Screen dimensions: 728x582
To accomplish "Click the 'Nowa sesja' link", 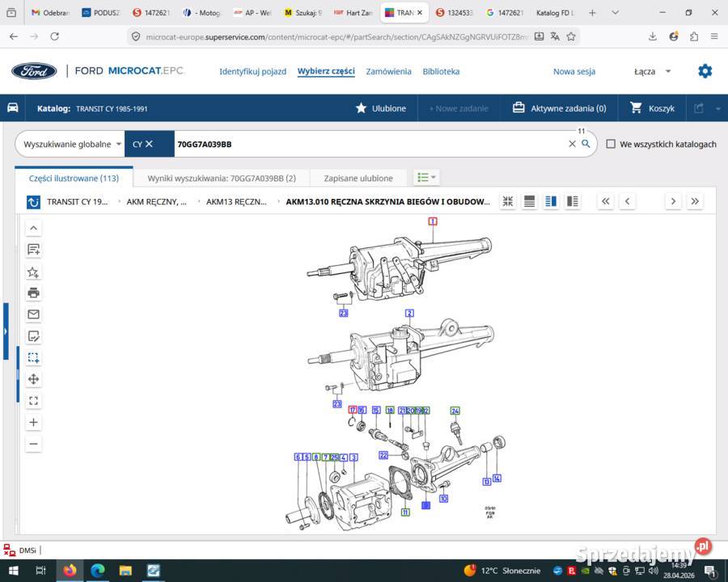I will click(x=574, y=71).
